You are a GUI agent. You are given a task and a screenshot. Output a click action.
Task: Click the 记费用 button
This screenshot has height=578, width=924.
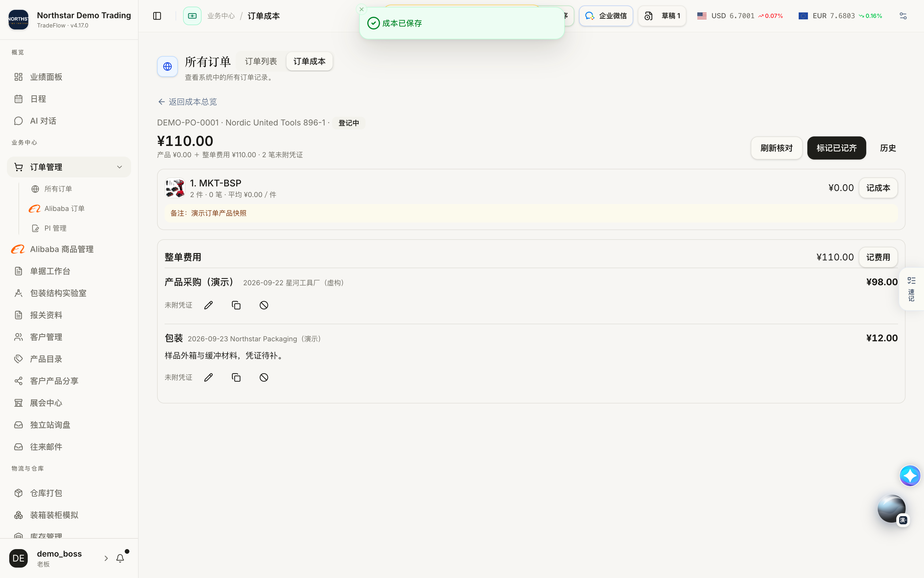coord(878,257)
